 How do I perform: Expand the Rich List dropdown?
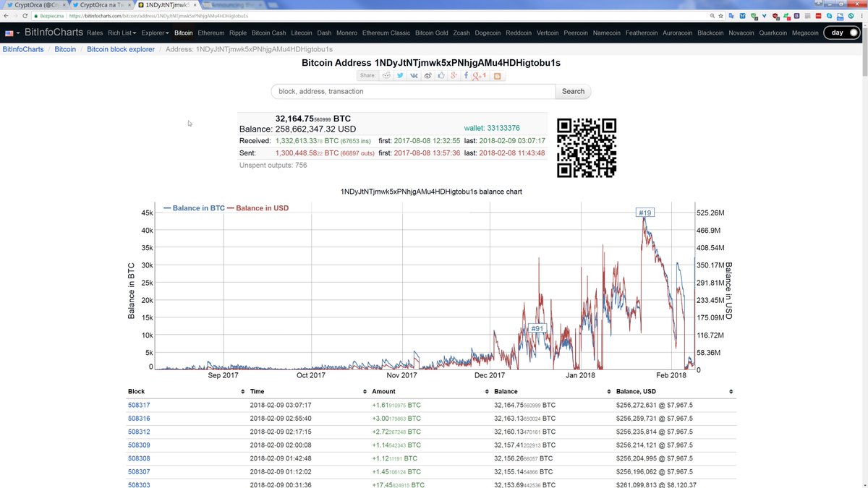tap(122, 33)
